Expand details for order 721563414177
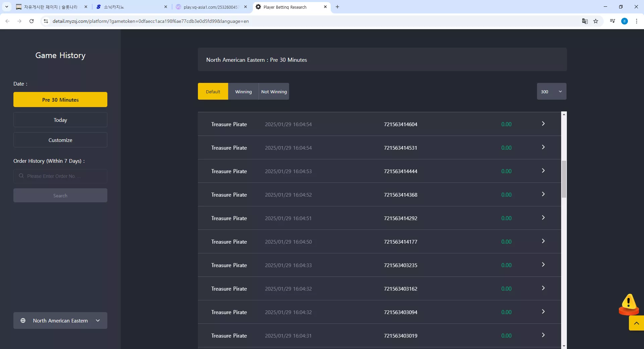The width and height of the screenshot is (644, 349). pyautogui.click(x=543, y=241)
